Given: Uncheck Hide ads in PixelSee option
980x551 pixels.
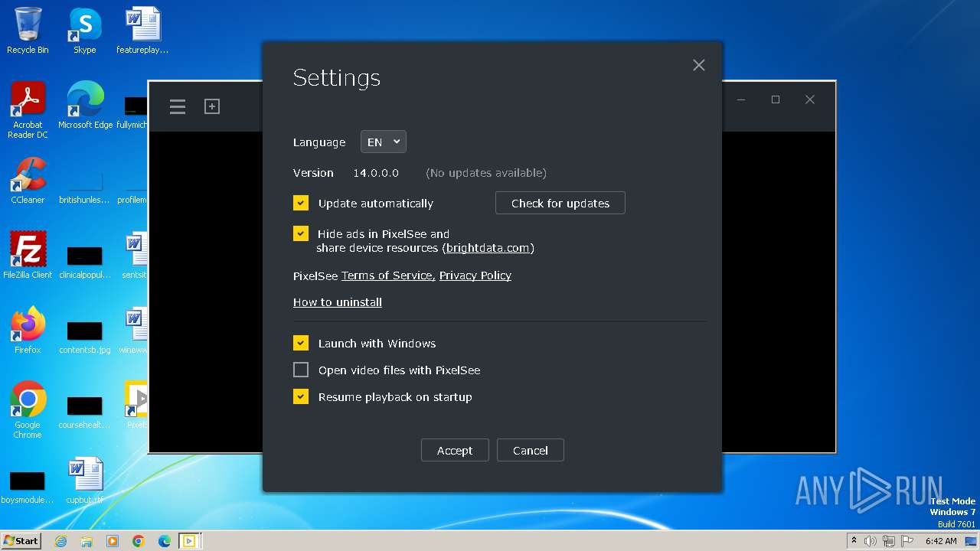Looking at the screenshot, I should pyautogui.click(x=301, y=233).
